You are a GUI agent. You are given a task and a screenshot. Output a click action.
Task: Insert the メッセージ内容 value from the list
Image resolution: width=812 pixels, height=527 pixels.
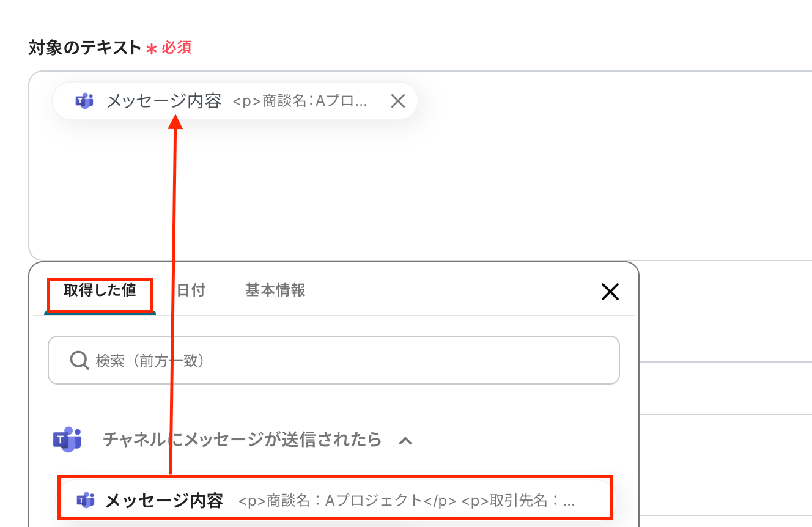point(334,501)
